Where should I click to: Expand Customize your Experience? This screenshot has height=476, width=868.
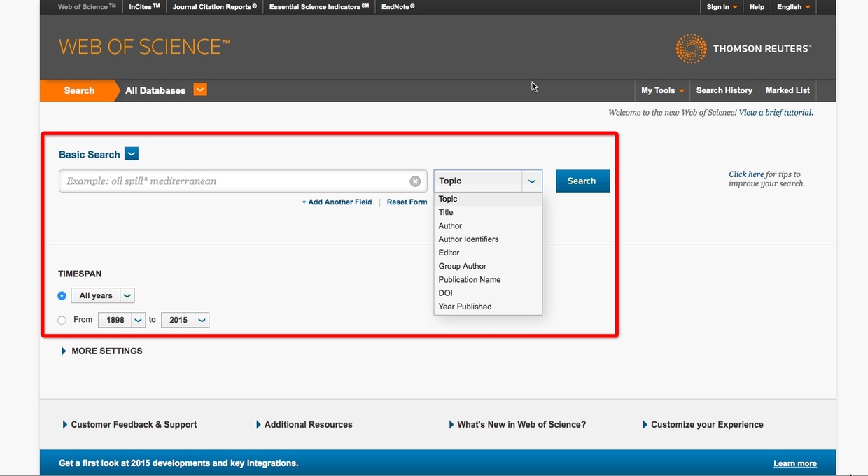point(703,424)
